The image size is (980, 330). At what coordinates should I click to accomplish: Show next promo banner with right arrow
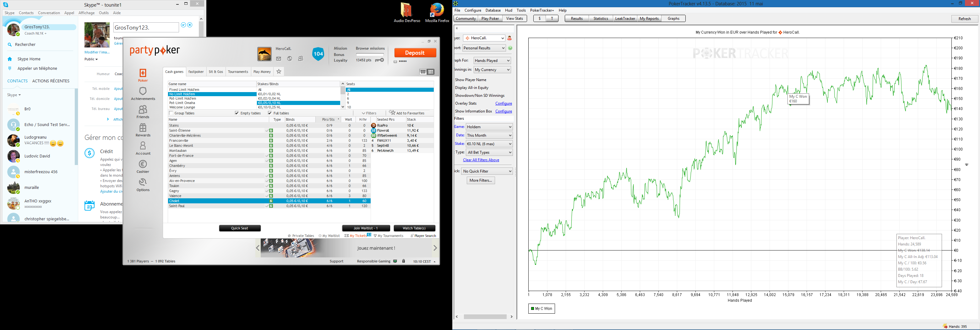pos(435,248)
